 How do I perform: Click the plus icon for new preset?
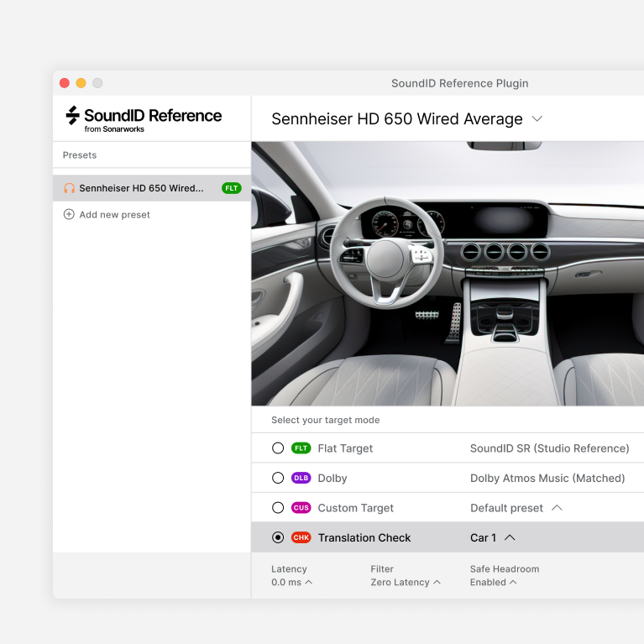point(69,215)
